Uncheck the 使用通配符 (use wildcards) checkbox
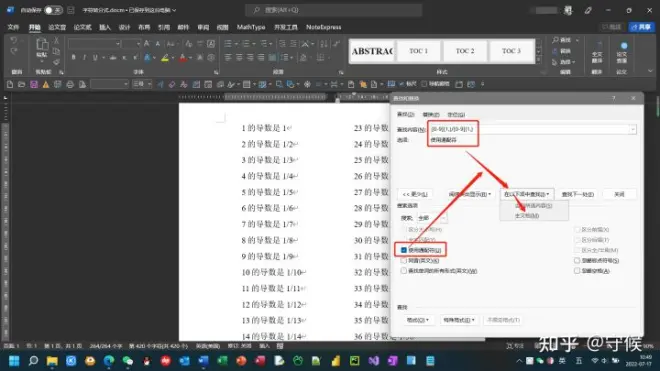The width and height of the screenshot is (660, 371). click(404, 250)
